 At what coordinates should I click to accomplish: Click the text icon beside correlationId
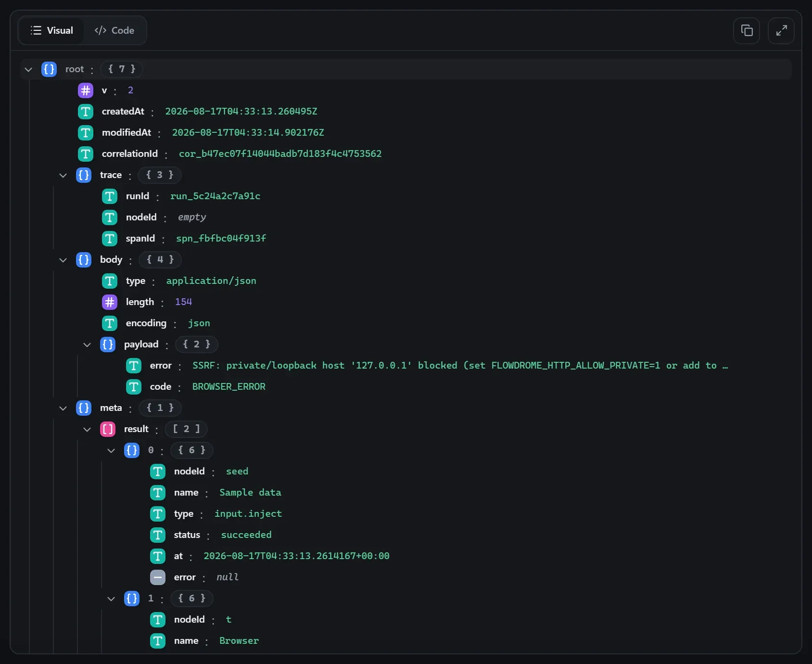click(86, 154)
